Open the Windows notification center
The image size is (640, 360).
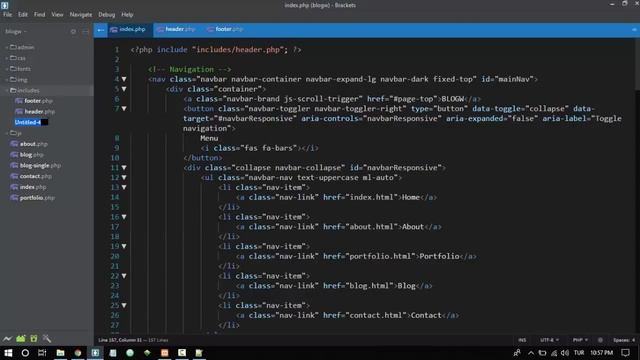click(626, 353)
